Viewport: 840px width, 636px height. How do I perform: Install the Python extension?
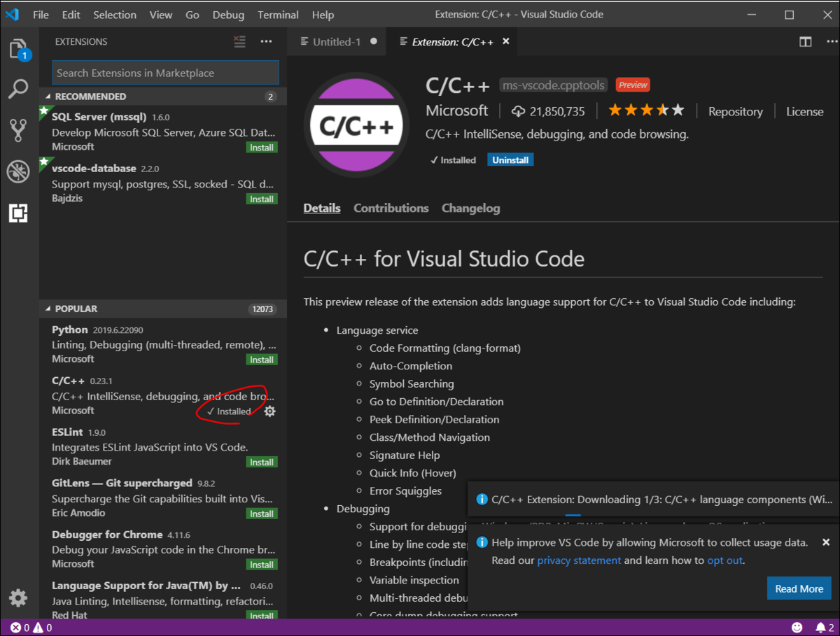pos(262,360)
